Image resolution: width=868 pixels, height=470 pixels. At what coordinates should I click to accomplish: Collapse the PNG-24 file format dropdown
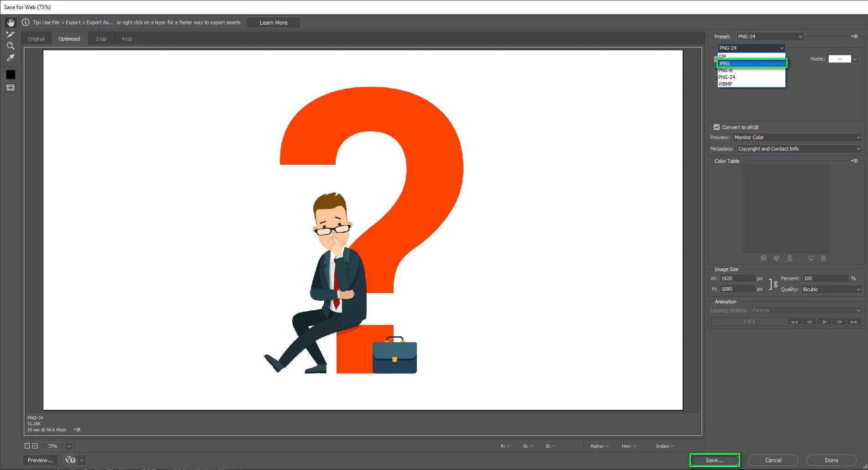(751, 48)
